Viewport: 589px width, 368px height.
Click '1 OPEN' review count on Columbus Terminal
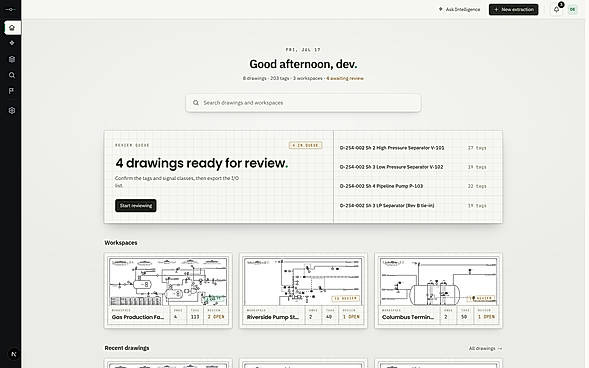pyautogui.click(x=486, y=317)
